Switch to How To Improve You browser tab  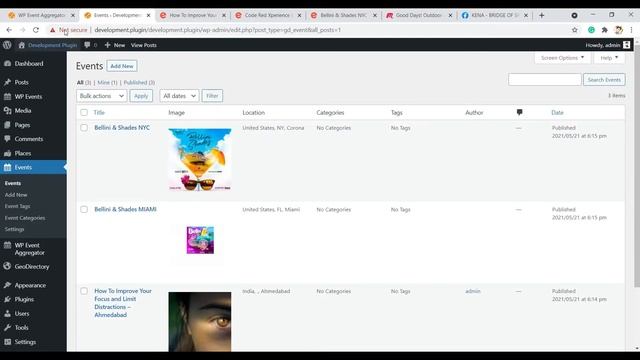192,15
